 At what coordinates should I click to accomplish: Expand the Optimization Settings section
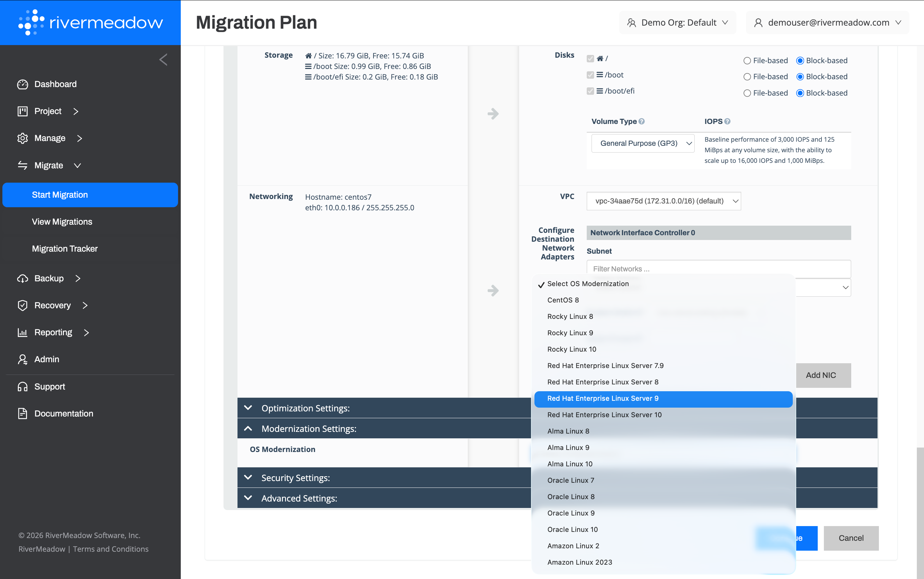(x=305, y=408)
